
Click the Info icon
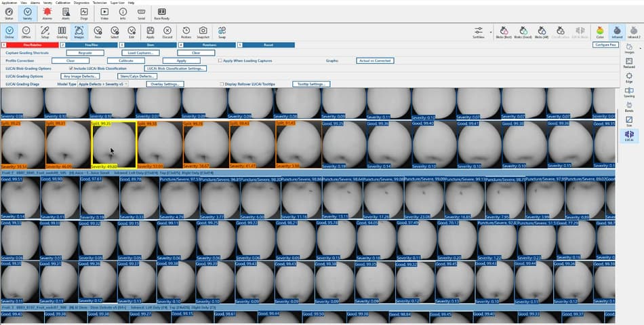[x=123, y=14]
